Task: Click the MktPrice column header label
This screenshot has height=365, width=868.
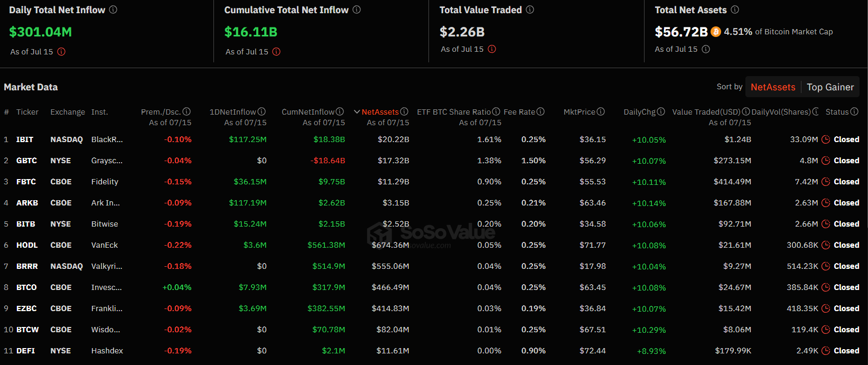Action: (580, 112)
